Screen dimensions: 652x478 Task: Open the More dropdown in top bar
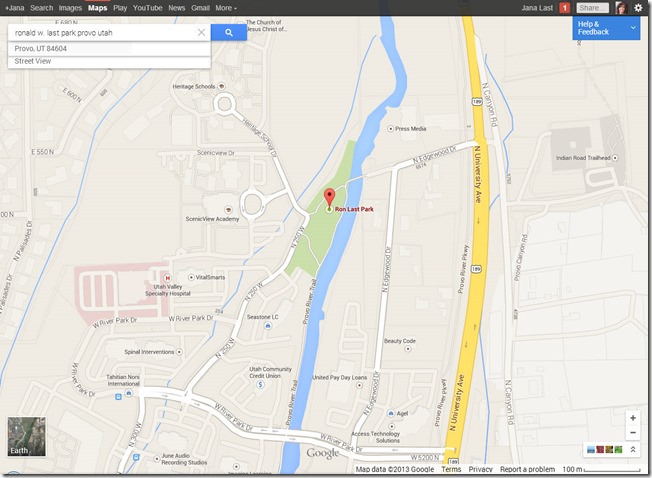click(226, 8)
